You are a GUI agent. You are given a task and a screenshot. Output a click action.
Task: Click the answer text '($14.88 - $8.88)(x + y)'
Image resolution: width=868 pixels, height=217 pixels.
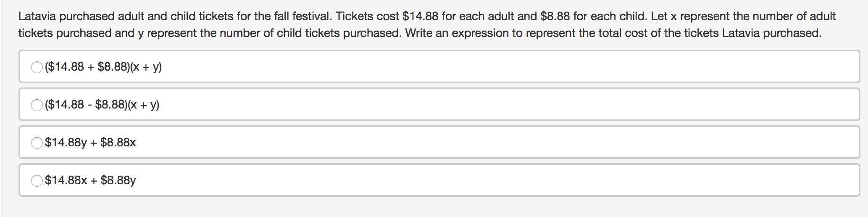click(x=102, y=105)
